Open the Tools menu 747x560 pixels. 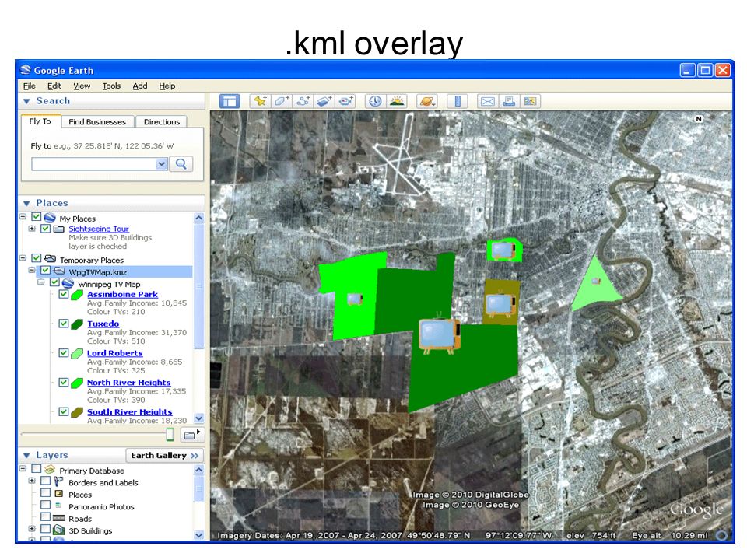coord(111,86)
